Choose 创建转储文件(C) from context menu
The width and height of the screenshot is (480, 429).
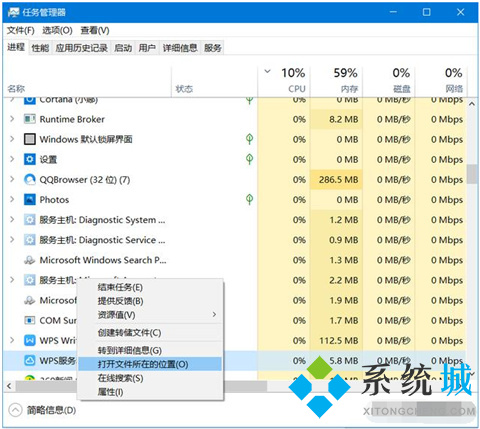coord(150,333)
